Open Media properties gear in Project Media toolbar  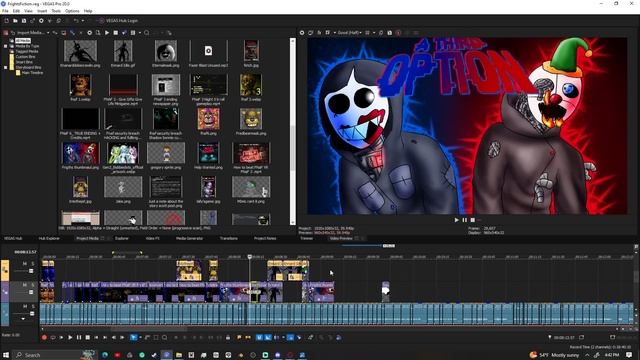tap(89, 33)
